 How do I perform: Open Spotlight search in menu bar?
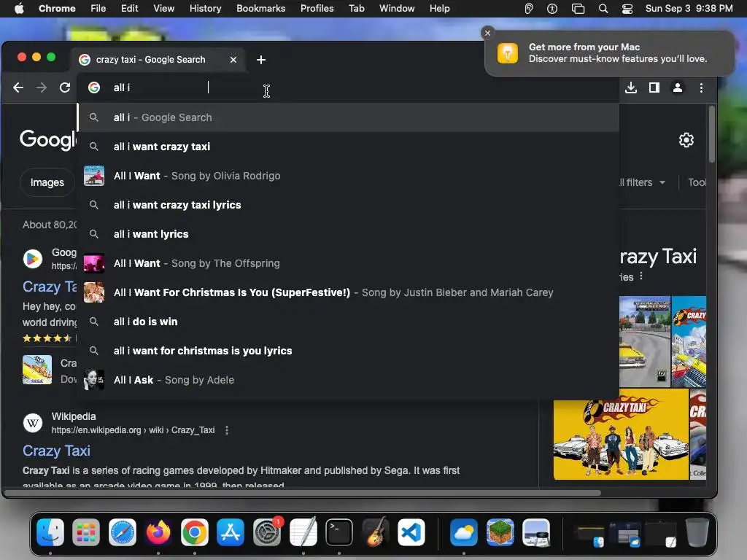[603, 9]
